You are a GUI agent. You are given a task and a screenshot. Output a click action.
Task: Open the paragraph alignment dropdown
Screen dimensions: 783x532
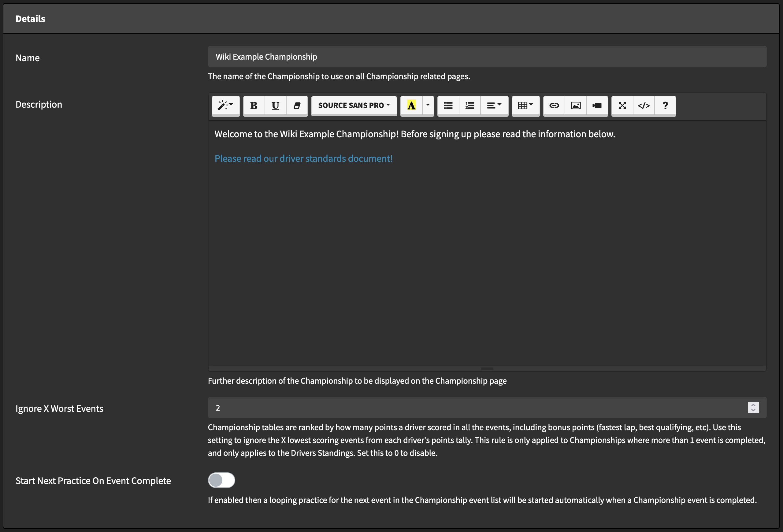pyautogui.click(x=494, y=105)
